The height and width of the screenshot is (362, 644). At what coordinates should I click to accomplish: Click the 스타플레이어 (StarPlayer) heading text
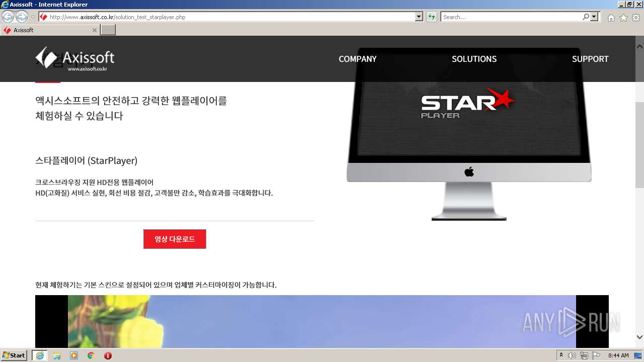point(87,161)
